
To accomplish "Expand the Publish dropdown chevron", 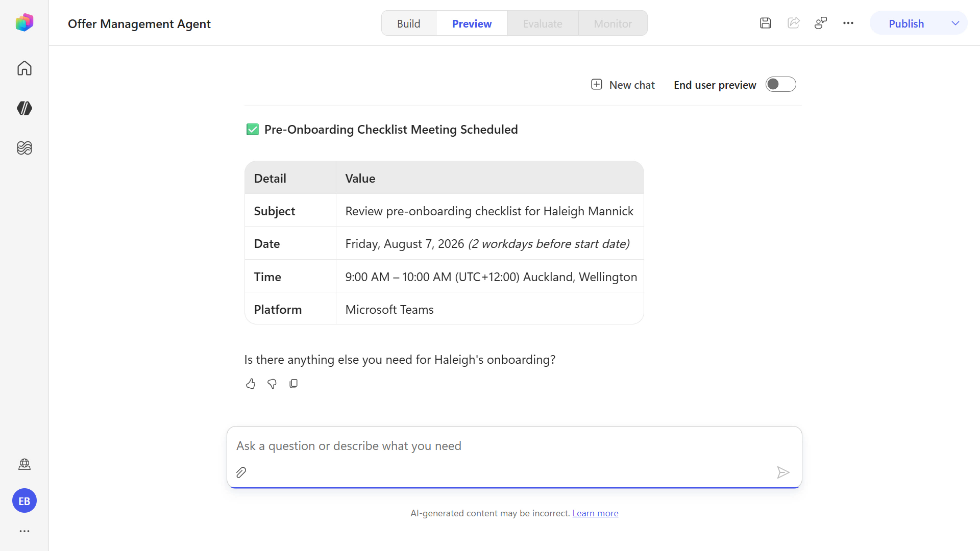I will tap(955, 23).
